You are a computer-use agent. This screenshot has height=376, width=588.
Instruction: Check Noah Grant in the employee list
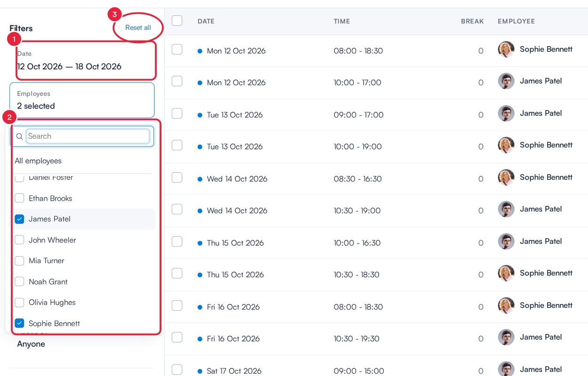click(19, 282)
